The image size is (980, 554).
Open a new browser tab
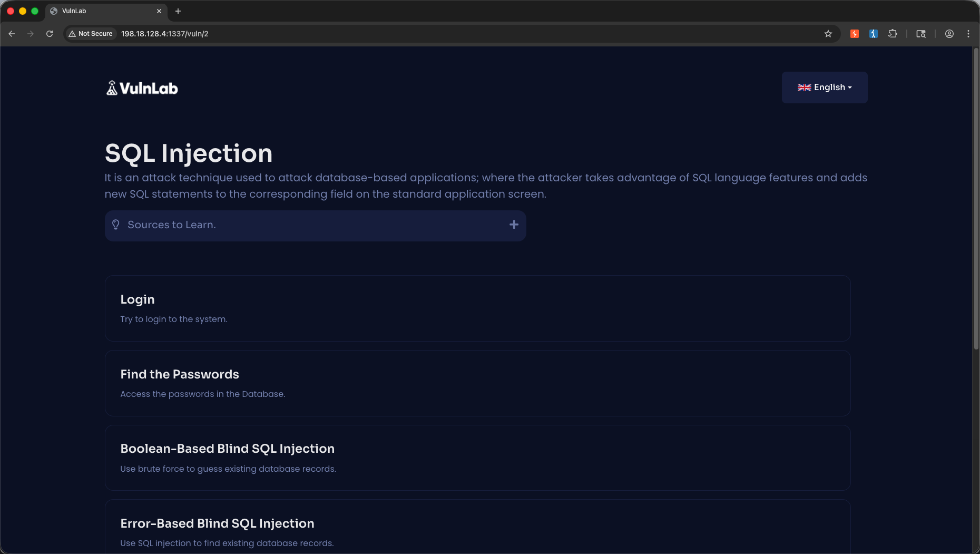(x=178, y=11)
